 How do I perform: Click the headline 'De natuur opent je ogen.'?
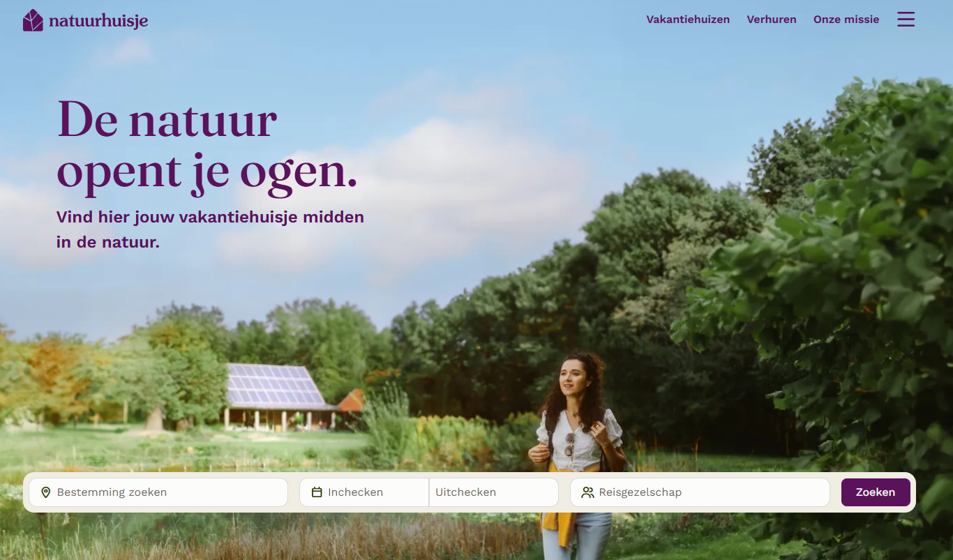coord(207,146)
